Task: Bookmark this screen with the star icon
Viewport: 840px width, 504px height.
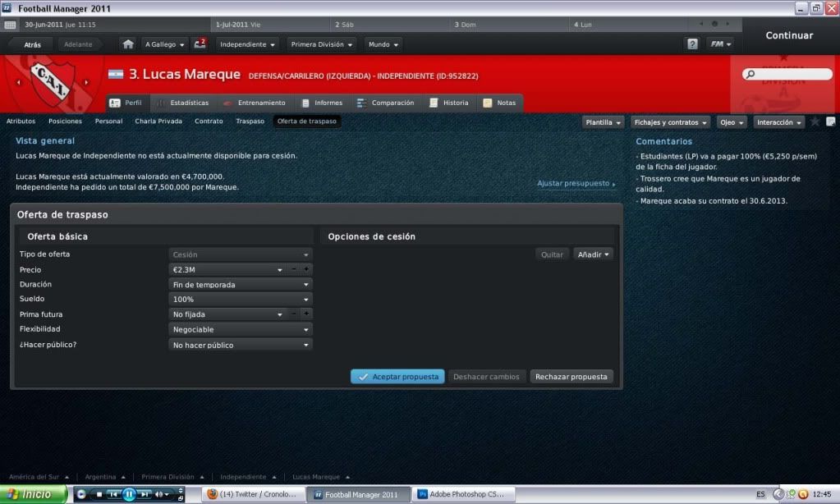Action: point(815,121)
